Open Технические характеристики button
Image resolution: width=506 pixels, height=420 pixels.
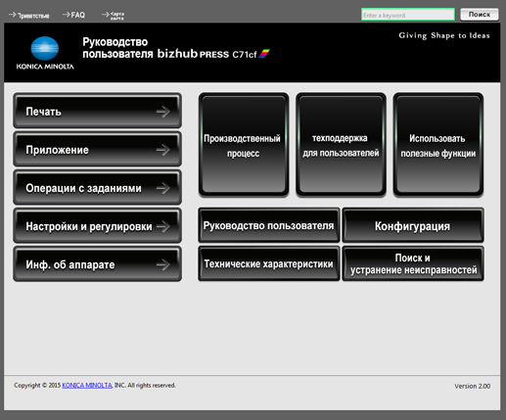point(269,263)
